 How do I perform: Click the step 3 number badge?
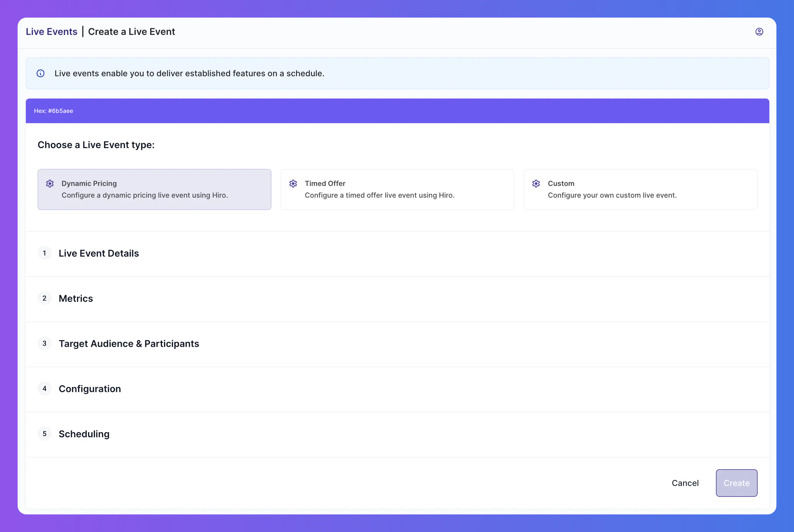coord(45,343)
